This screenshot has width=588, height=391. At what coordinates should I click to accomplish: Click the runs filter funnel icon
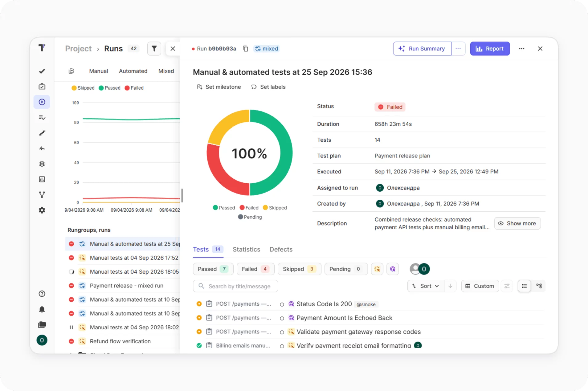[154, 48]
